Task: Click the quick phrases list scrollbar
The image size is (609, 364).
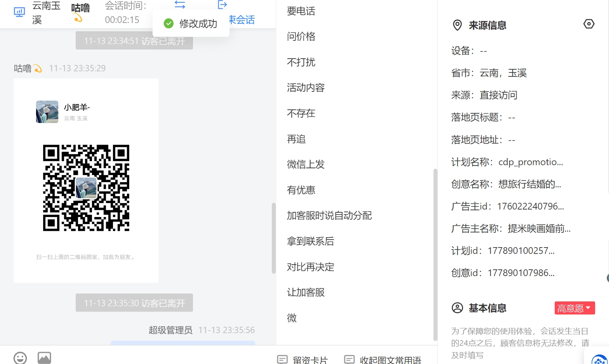Action: pos(435,255)
